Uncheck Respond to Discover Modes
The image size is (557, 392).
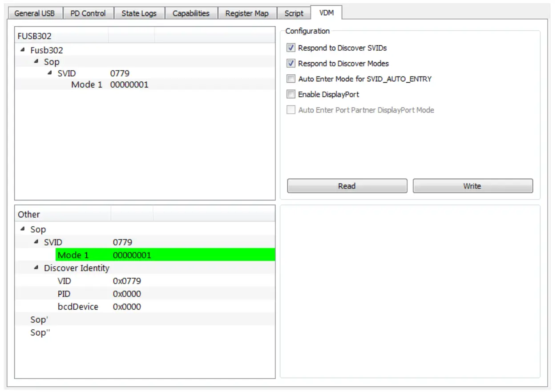coord(292,64)
